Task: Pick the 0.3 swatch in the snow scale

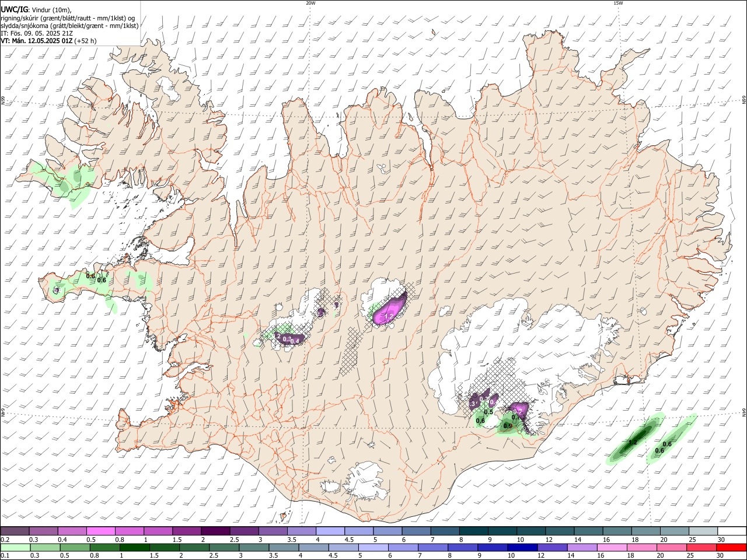Action: click(x=43, y=531)
